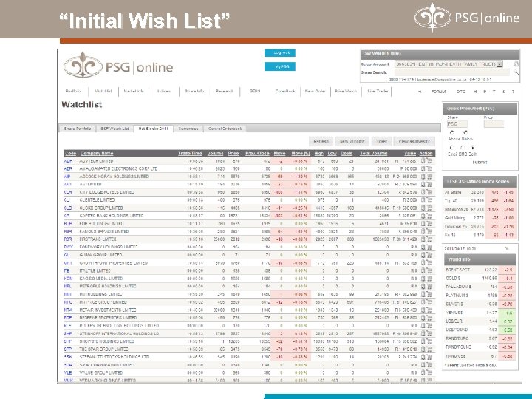532x399 pixels.
Task: Click document icon for Adcock Ingram Holdings row
Action: pos(423,177)
